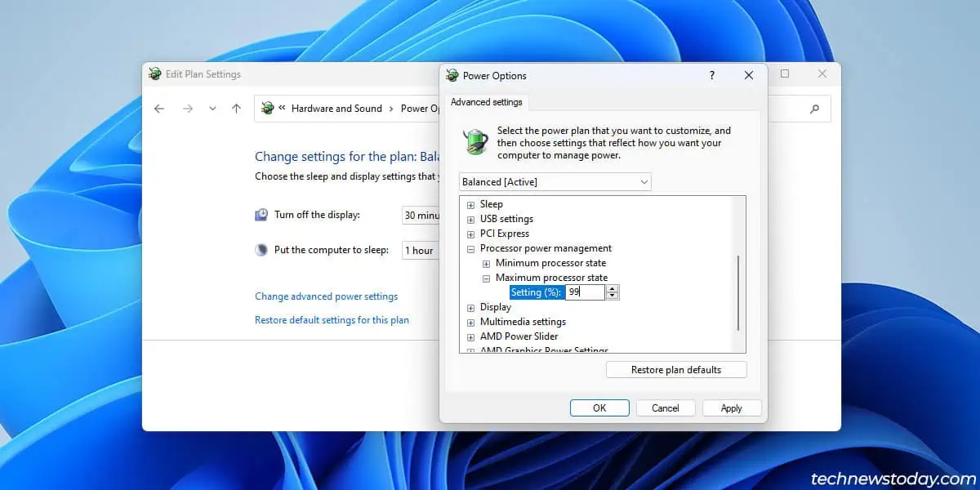
Task: Open the Balanced [Active] power plan dropdown
Action: pyautogui.click(x=555, y=181)
